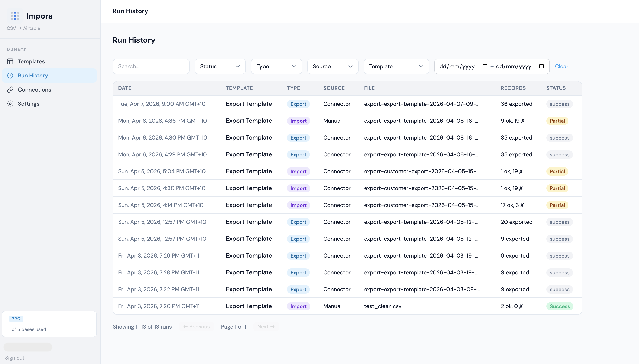Open the Tue, Apr 7, 2026, 9:00 AM run
The width and height of the screenshot is (639, 364).
(x=347, y=104)
